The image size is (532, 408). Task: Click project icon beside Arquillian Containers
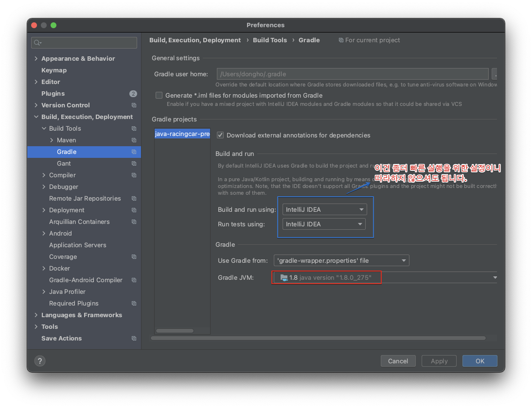134,222
